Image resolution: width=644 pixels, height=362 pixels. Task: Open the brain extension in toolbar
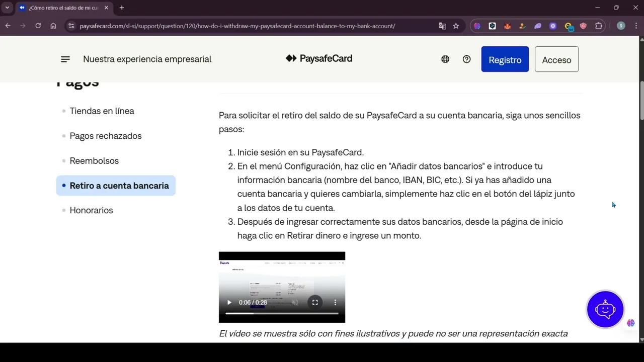click(x=477, y=26)
